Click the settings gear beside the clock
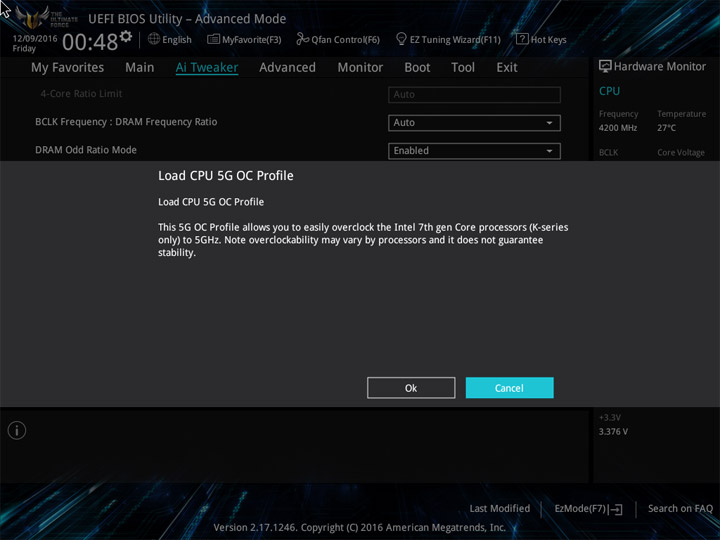720x540 pixels. 126,36
